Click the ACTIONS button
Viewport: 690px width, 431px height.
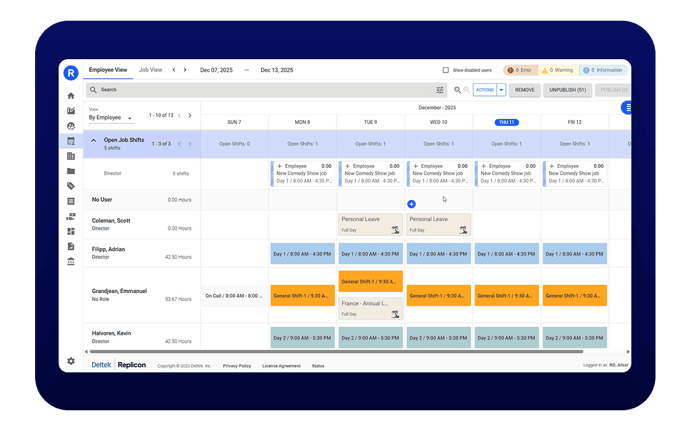pos(484,90)
